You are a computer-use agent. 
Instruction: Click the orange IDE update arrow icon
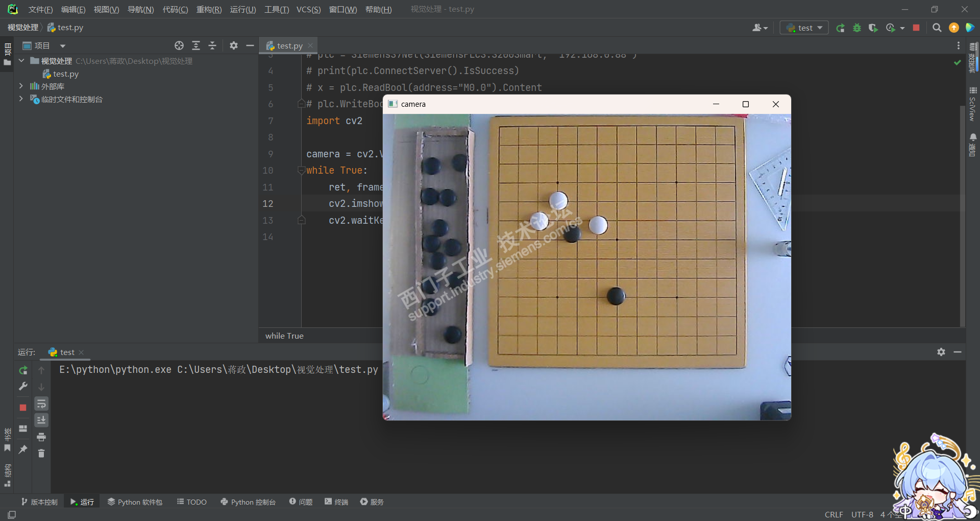point(954,28)
